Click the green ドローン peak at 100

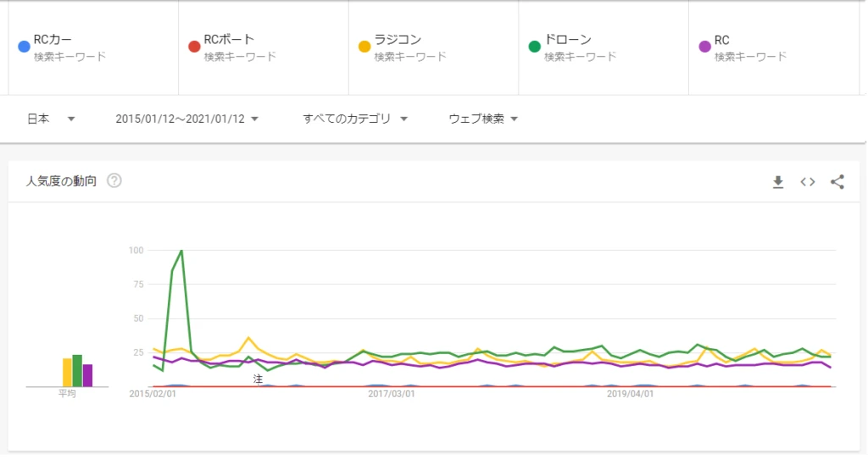pos(181,251)
